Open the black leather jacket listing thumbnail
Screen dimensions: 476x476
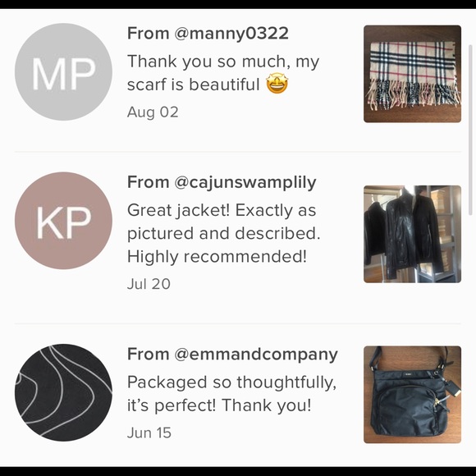[x=412, y=234]
